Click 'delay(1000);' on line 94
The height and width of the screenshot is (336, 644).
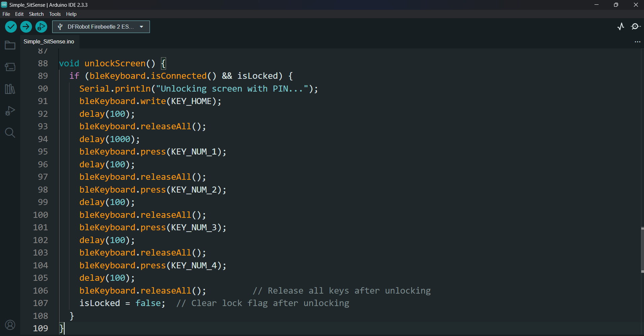click(109, 139)
